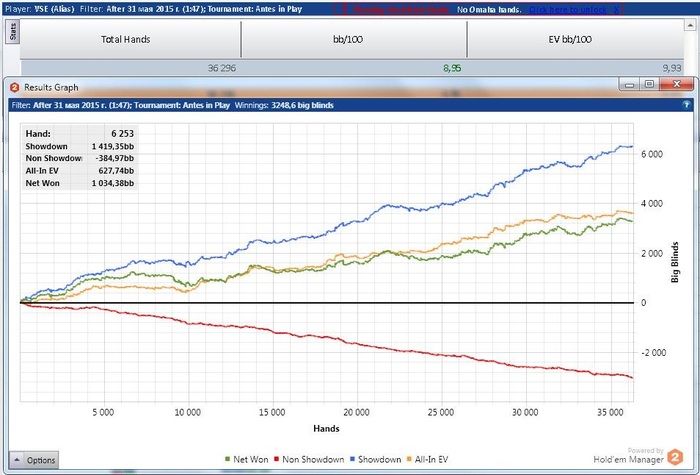The height and width of the screenshot is (475, 700).
Task: Click the '9,93' EV bb/100 value
Action: pos(672,68)
